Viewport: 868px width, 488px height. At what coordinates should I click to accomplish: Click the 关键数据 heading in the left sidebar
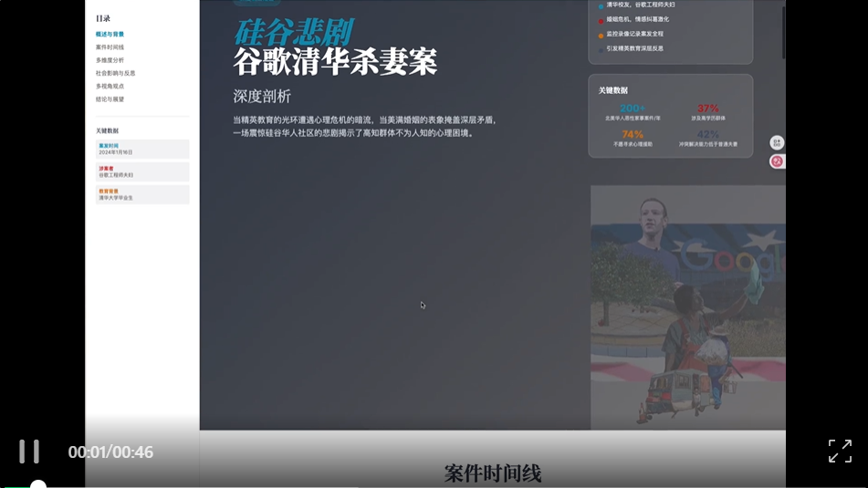point(107,131)
